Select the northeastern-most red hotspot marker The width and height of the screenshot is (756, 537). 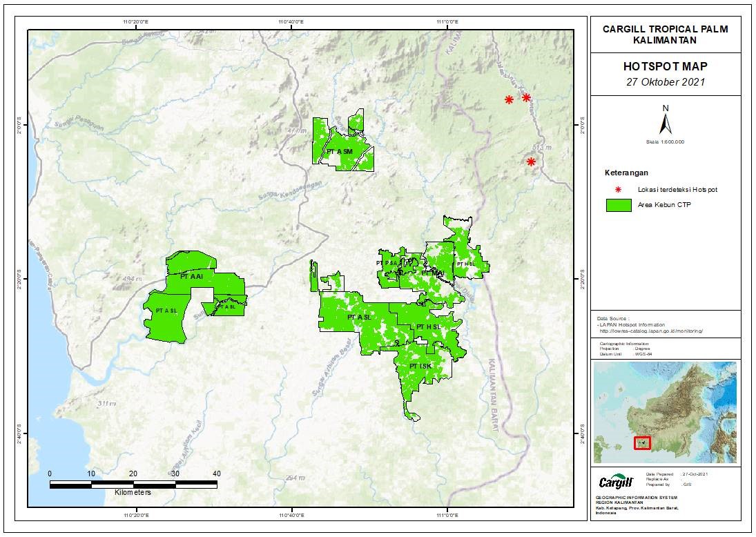point(526,97)
